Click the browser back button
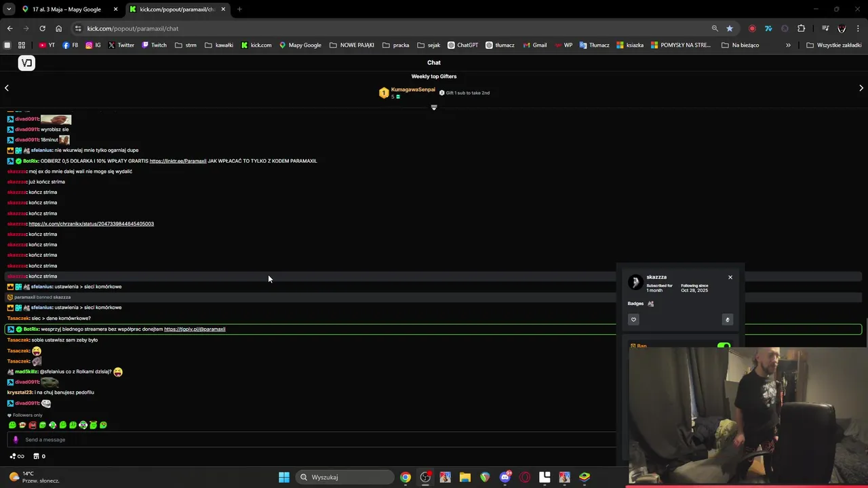The width and height of the screenshot is (868, 488). (x=9, y=28)
